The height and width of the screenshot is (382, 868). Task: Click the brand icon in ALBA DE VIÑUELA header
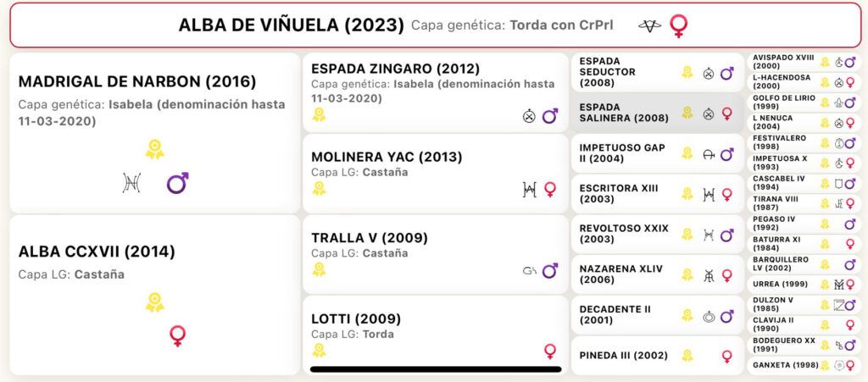(649, 25)
